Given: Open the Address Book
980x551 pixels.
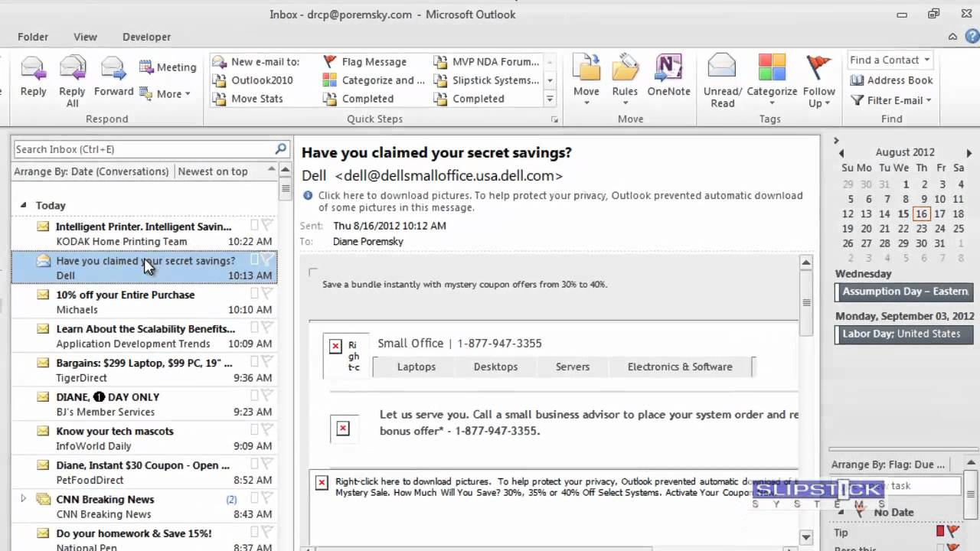Looking at the screenshot, I should pyautogui.click(x=892, y=80).
